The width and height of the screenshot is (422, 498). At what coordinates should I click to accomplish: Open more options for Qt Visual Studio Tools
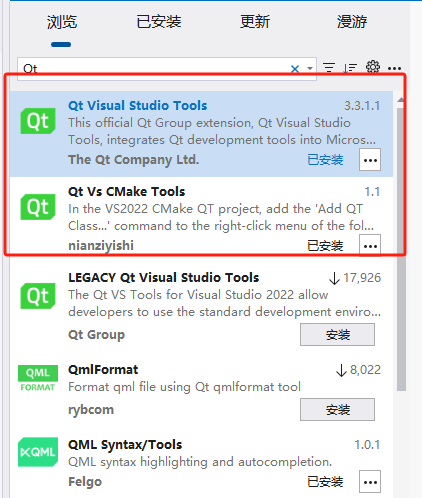(x=370, y=160)
